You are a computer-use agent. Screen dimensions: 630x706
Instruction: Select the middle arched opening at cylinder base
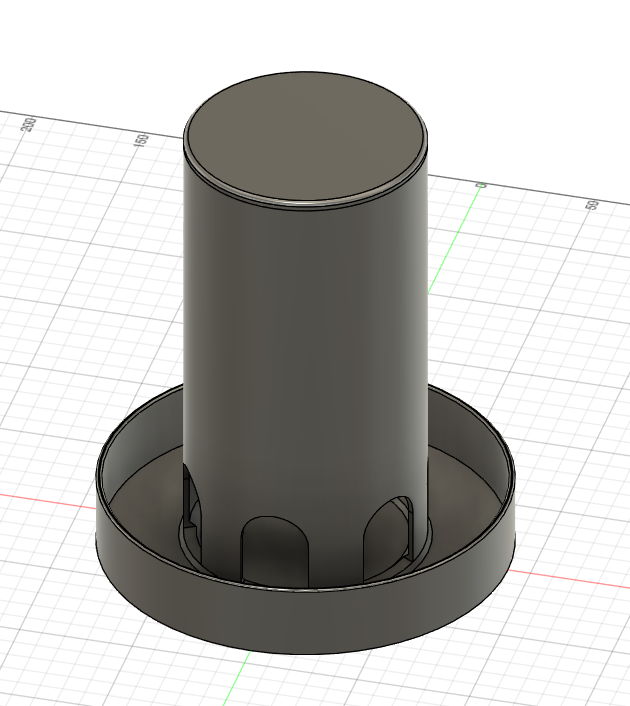275,552
